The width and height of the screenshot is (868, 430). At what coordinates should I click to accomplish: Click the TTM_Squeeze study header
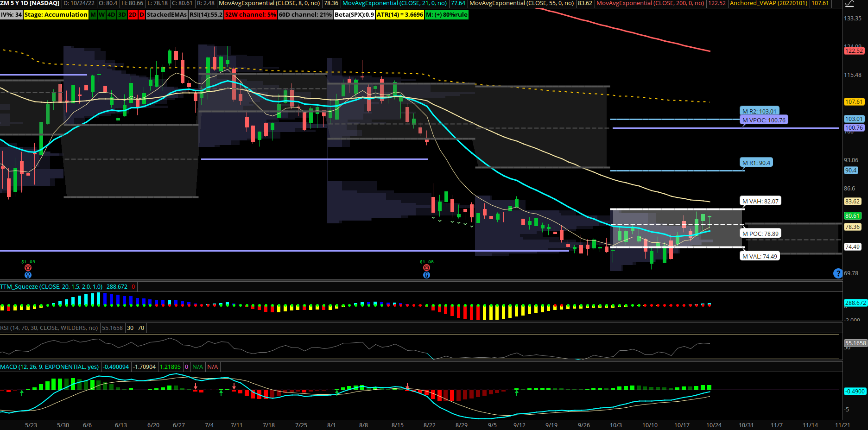pos(51,287)
